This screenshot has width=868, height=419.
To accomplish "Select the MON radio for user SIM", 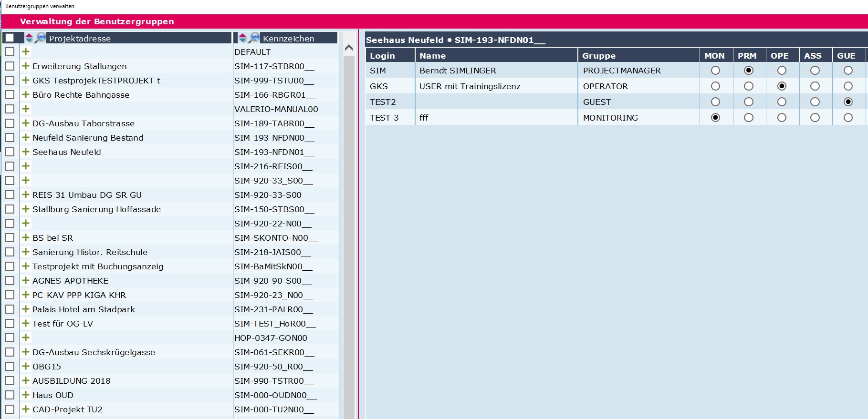I will (715, 71).
